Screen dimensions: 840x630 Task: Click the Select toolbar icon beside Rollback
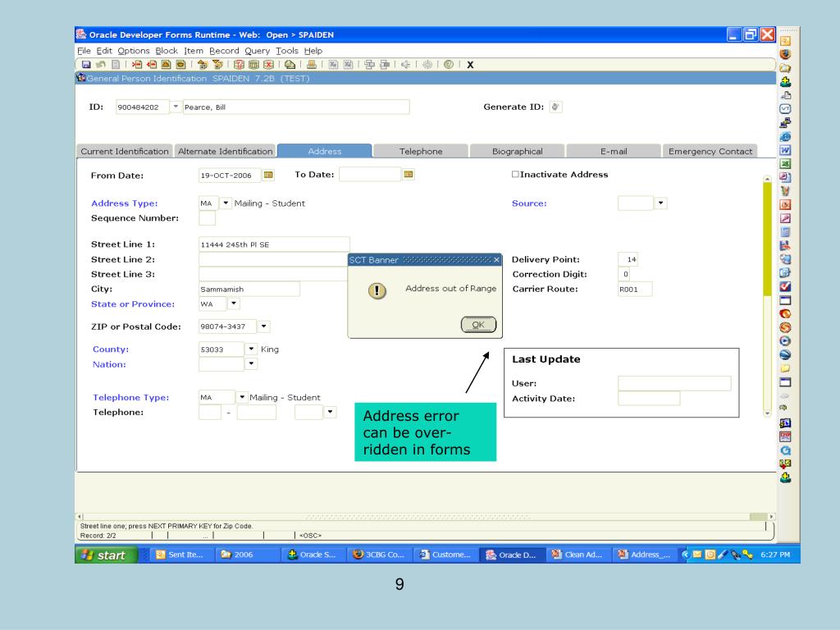[115, 64]
